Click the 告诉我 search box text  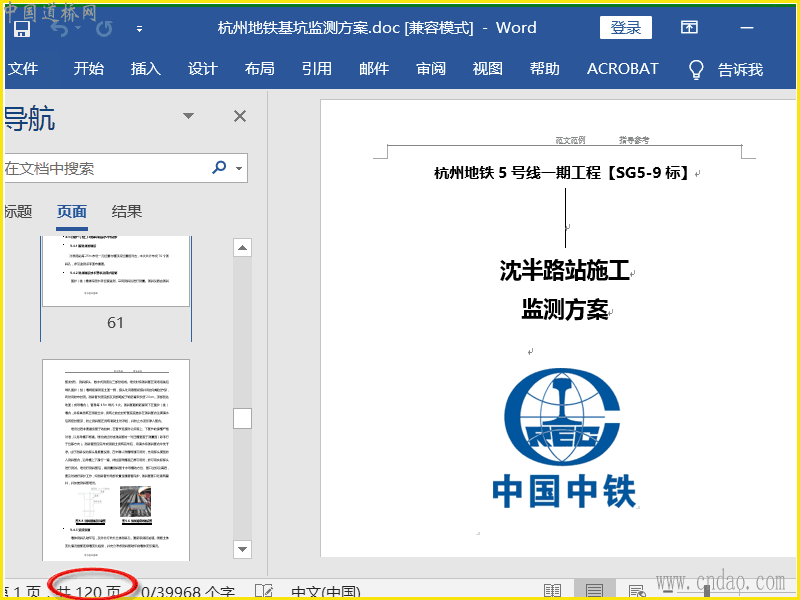click(740, 69)
